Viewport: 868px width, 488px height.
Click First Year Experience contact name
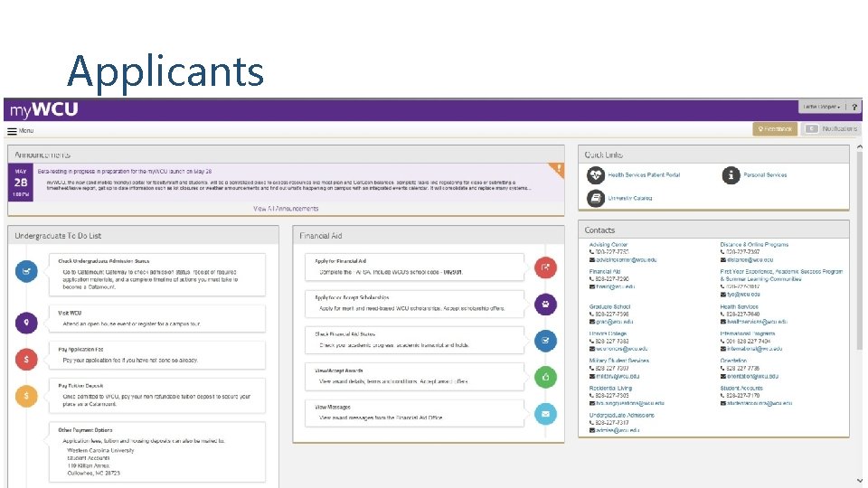(781, 275)
